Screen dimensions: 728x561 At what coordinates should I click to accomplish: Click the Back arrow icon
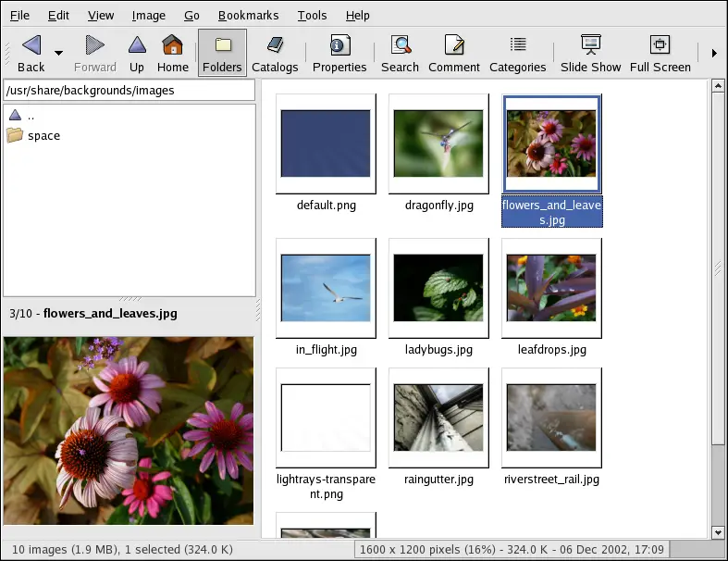pos(31,45)
